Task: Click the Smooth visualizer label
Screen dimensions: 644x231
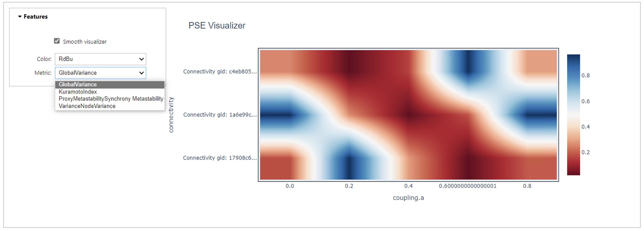Action: click(x=85, y=41)
